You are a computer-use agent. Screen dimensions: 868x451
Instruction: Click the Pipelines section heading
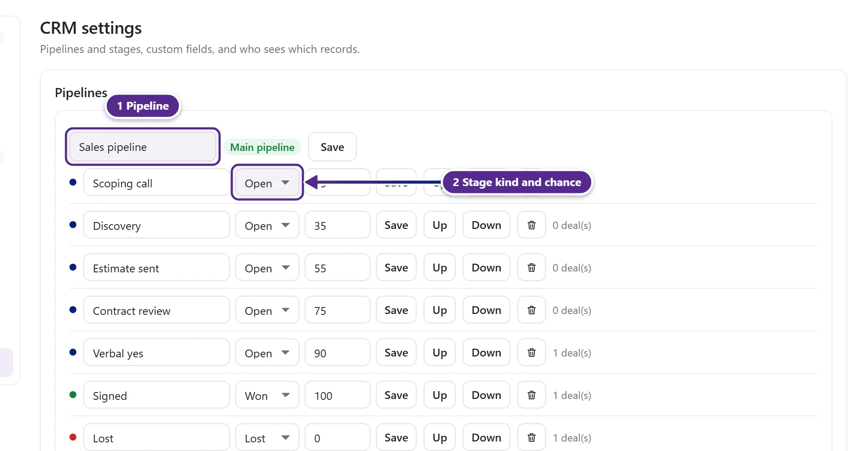pyautogui.click(x=81, y=92)
